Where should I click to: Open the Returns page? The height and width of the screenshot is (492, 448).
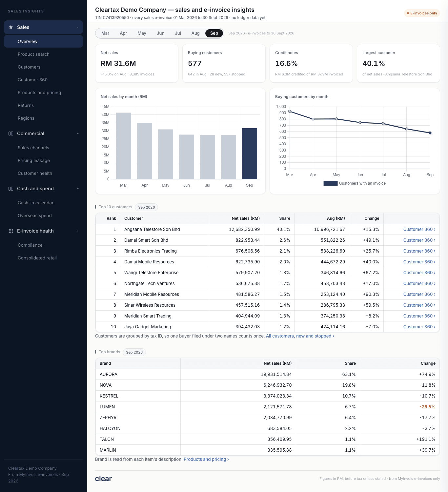43,105
